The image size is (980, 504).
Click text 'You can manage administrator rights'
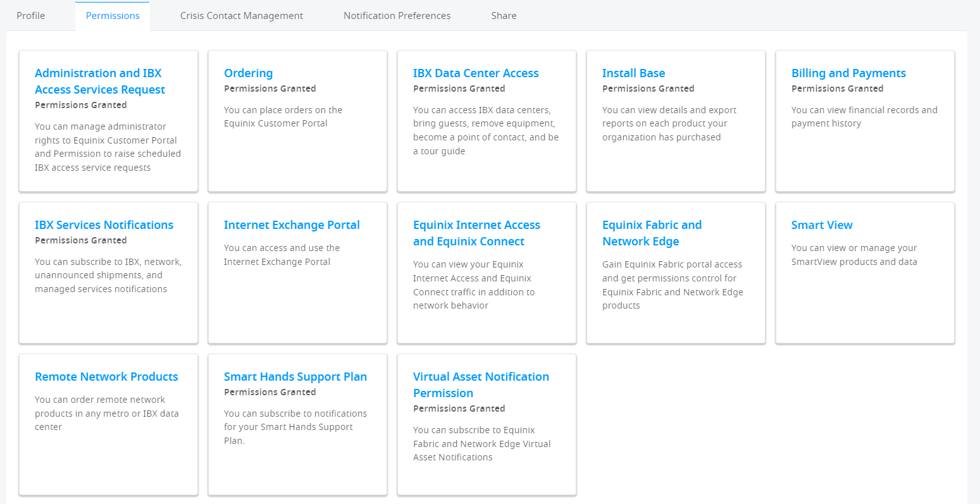click(108, 147)
